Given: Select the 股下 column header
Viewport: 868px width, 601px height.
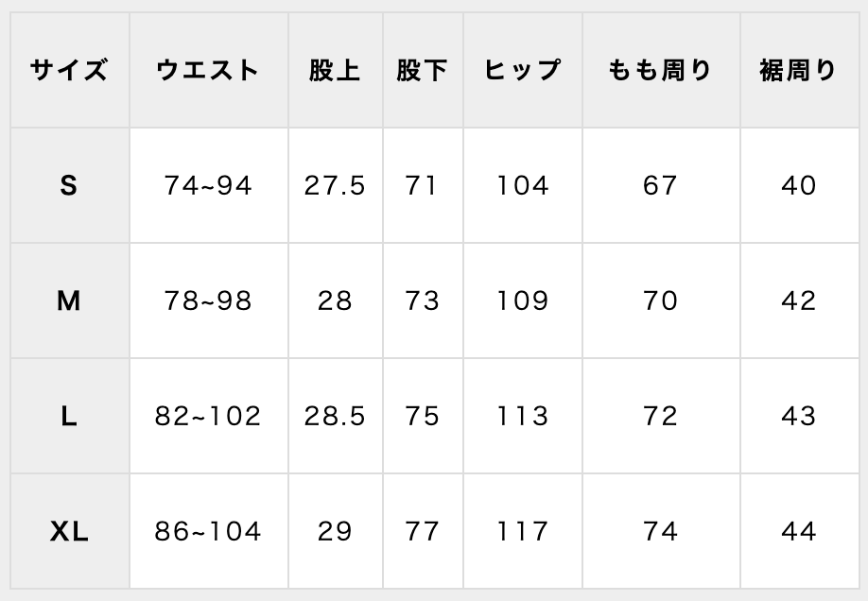Looking at the screenshot, I should [422, 70].
